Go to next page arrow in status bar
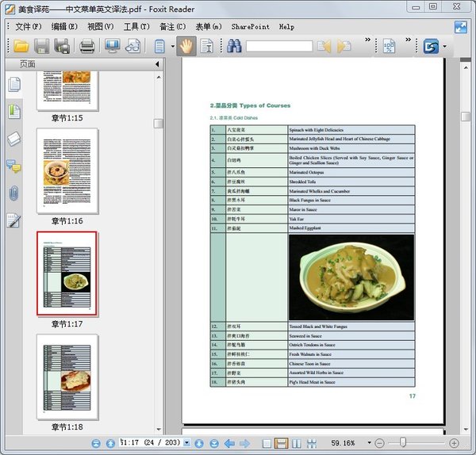 click(x=200, y=443)
